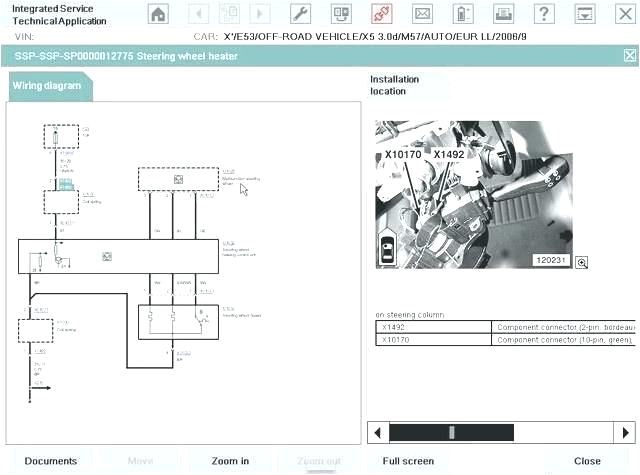Click the forward arrow navigation icon
640x475 pixels.
point(259,14)
